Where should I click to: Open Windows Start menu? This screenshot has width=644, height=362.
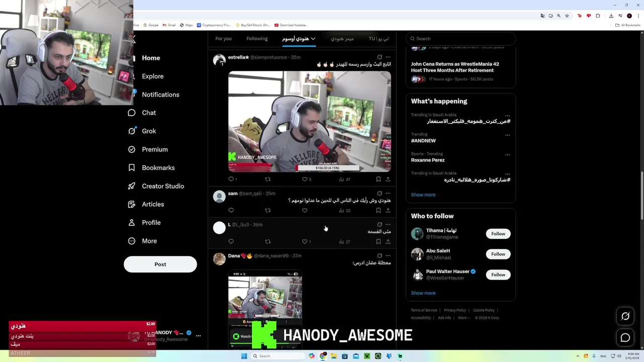click(x=244, y=356)
